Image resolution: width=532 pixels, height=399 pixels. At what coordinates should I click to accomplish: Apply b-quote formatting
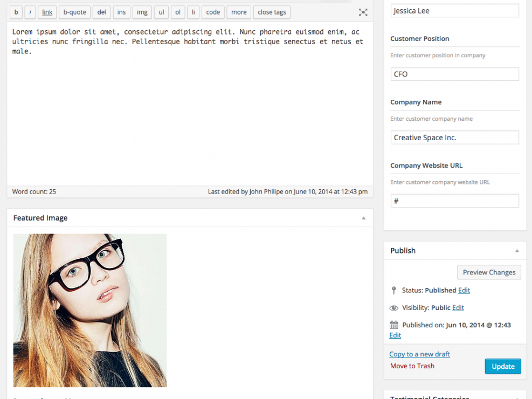click(x=74, y=12)
